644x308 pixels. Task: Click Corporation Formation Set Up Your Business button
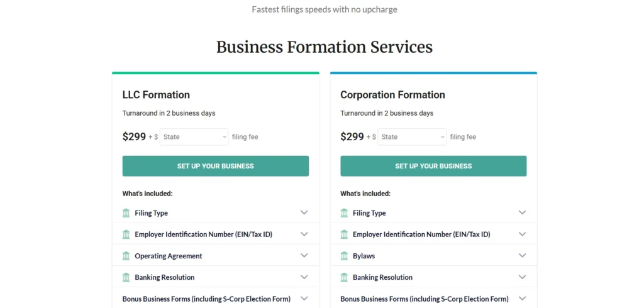click(x=433, y=166)
